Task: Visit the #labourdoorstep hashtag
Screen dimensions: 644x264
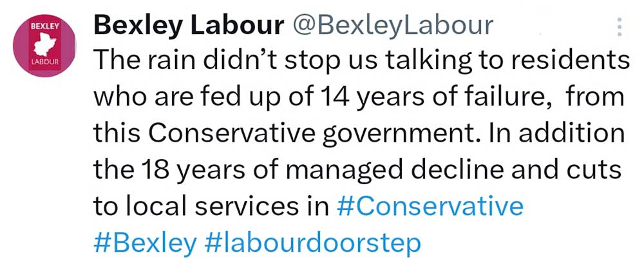Action: (x=313, y=243)
